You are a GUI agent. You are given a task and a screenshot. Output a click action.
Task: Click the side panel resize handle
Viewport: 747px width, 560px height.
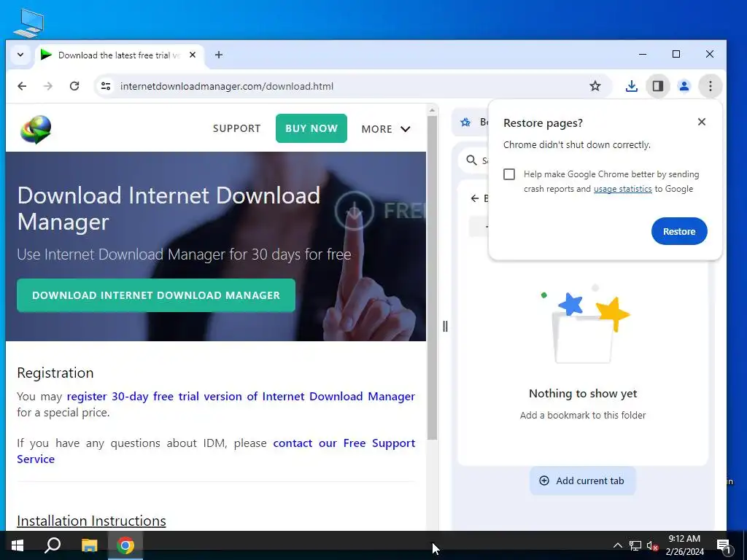point(445,326)
